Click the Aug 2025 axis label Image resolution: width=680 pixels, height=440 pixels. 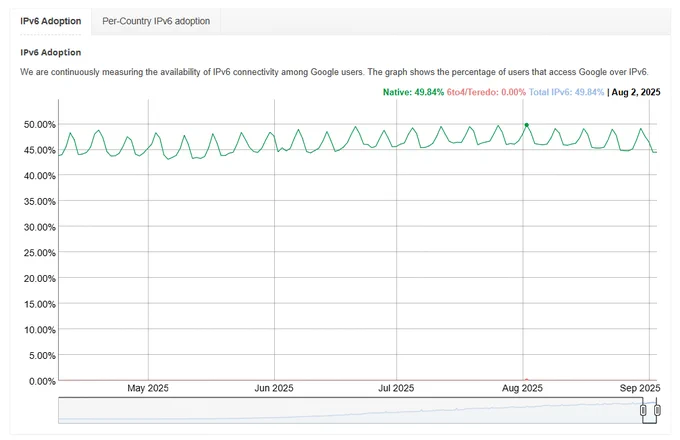point(522,388)
